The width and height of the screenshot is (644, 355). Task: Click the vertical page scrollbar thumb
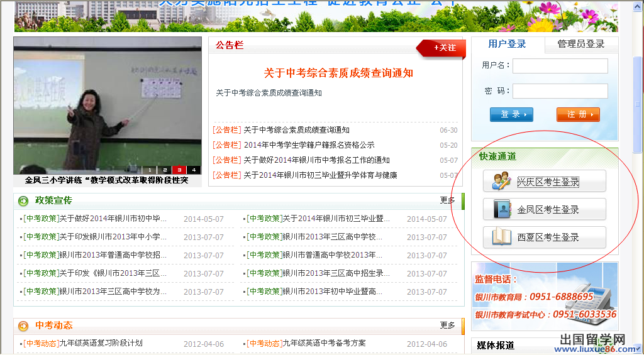(x=637, y=104)
